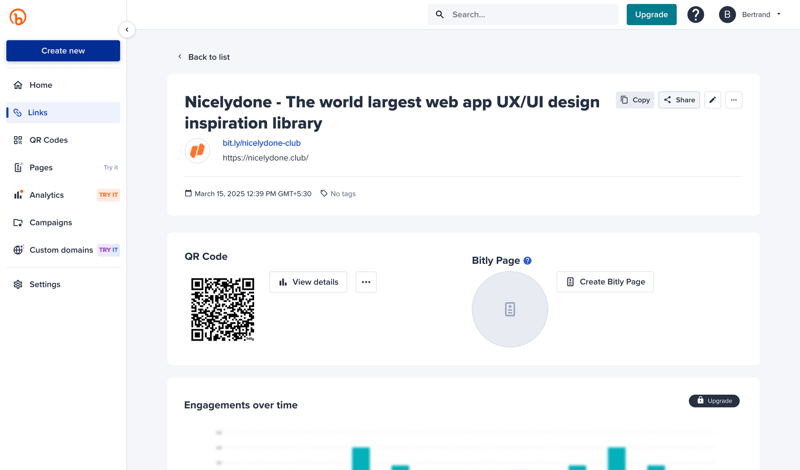Screen dimensions: 800x470
Task: Click the teal Upgrade button
Action: [x=652, y=14]
